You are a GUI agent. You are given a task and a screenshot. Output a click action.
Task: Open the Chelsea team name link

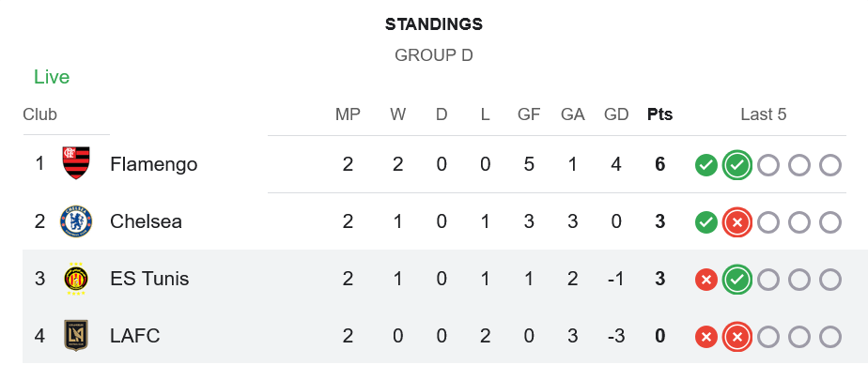146,221
